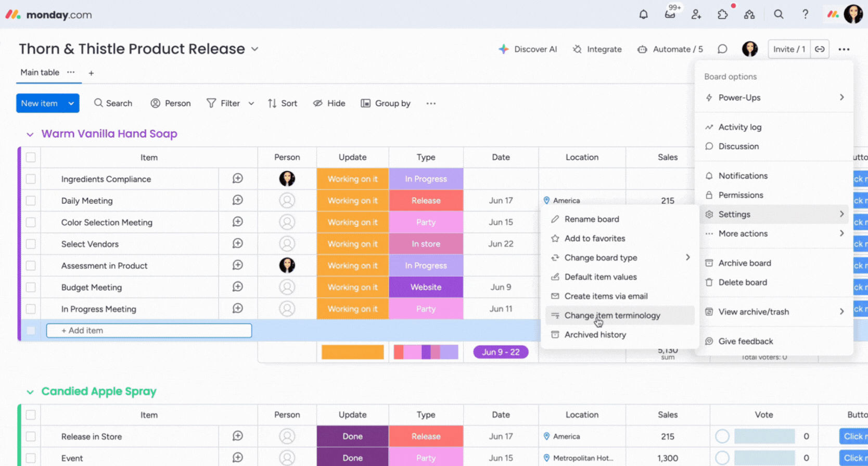Image resolution: width=868 pixels, height=466 pixels.
Task: Open the Filter dropdown arrow
Action: coord(251,103)
